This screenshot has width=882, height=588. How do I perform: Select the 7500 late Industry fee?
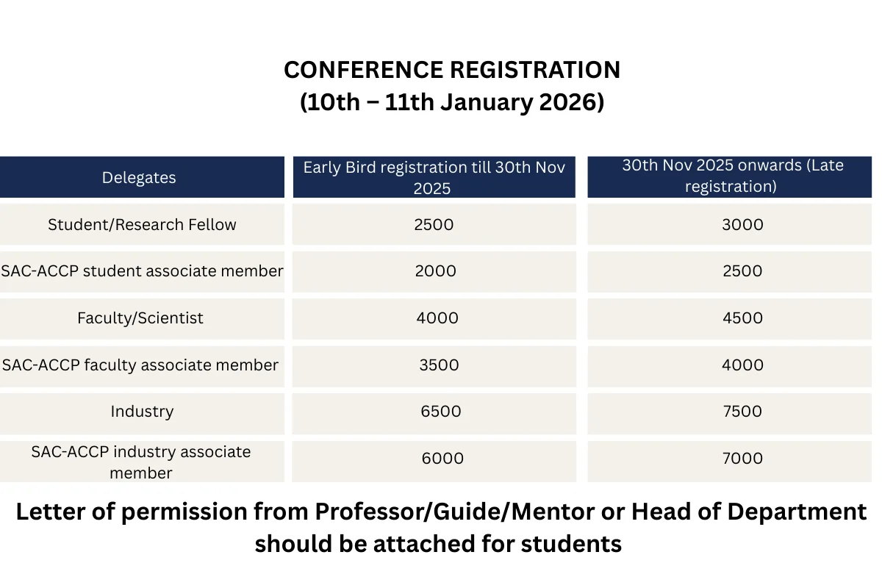742,412
